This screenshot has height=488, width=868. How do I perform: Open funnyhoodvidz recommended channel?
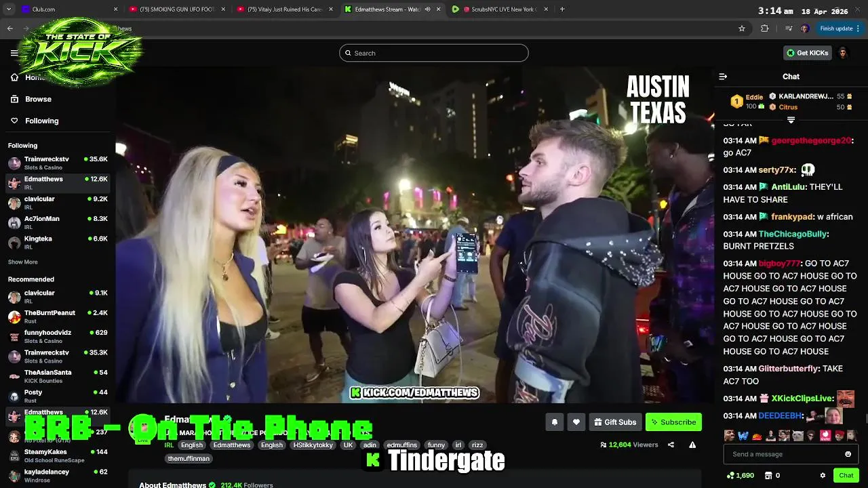58,336
